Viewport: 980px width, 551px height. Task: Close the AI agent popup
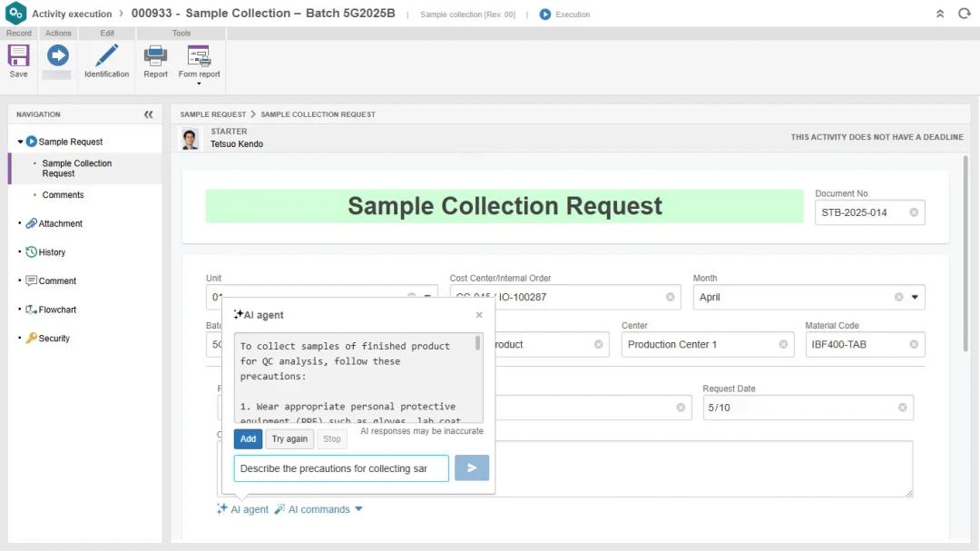tap(479, 315)
